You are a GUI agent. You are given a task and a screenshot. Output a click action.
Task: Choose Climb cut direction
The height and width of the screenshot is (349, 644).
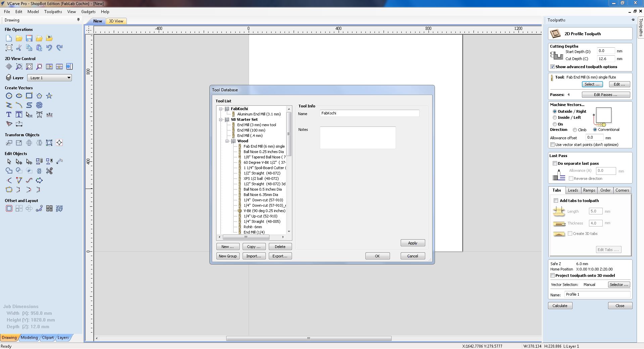(x=575, y=130)
